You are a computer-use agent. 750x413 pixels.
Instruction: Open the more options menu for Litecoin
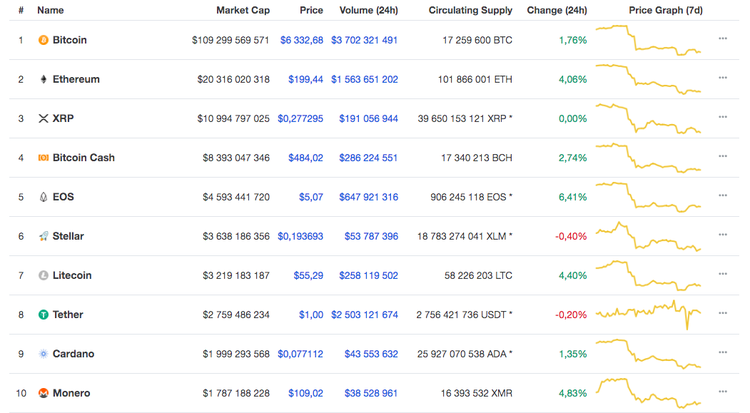[723, 274]
